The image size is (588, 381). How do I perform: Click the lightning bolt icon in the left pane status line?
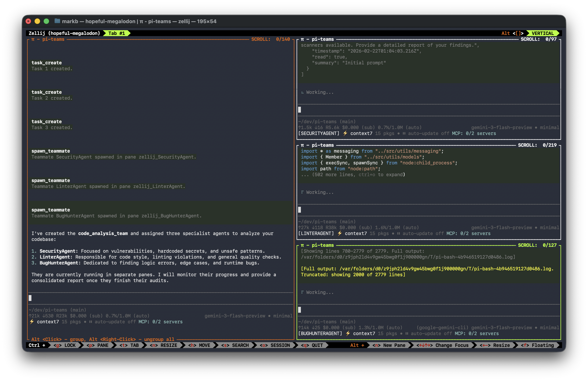32,322
